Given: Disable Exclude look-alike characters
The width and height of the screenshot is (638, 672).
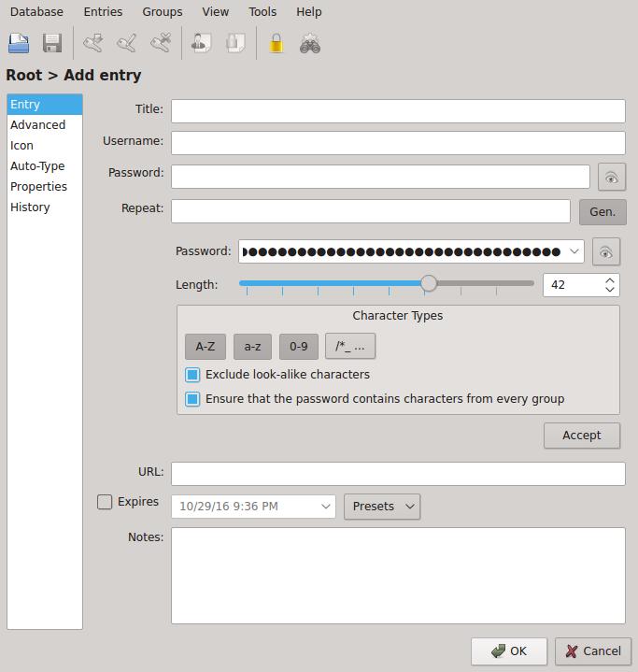Looking at the screenshot, I should [x=192, y=375].
